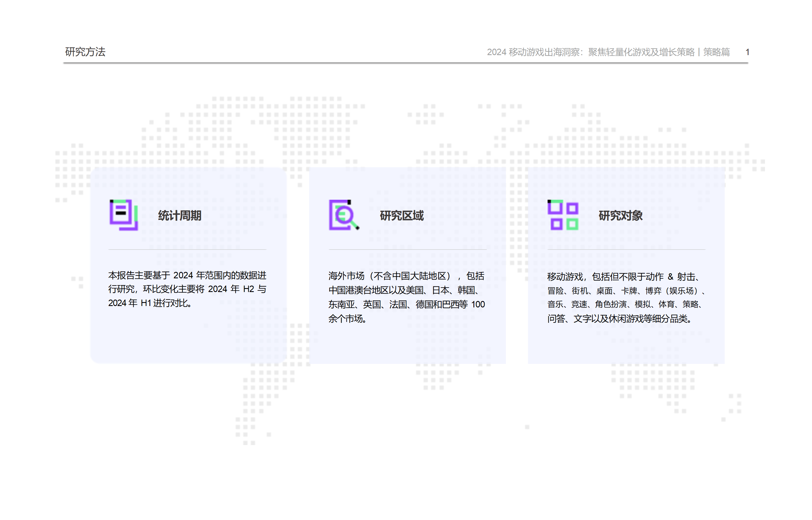This screenshot has height=520, width=812.
Task: Click the 统计周期 document icon
Action: [x=124, y=215]
